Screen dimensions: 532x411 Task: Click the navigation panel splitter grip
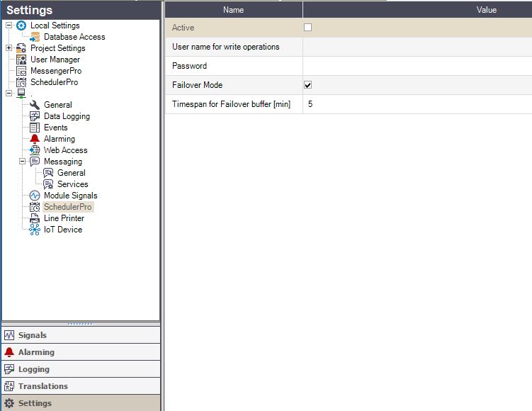coord(80,324)
